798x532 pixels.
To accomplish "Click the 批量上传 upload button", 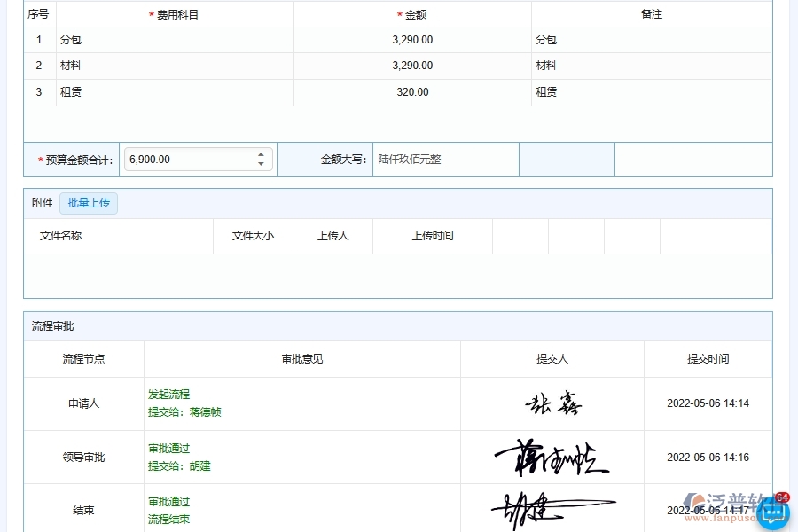I will [89, 202].
